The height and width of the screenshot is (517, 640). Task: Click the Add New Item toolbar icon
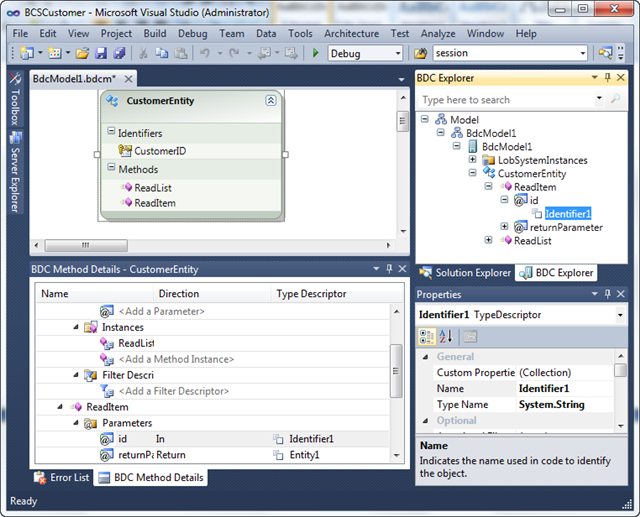coord(55,53)
